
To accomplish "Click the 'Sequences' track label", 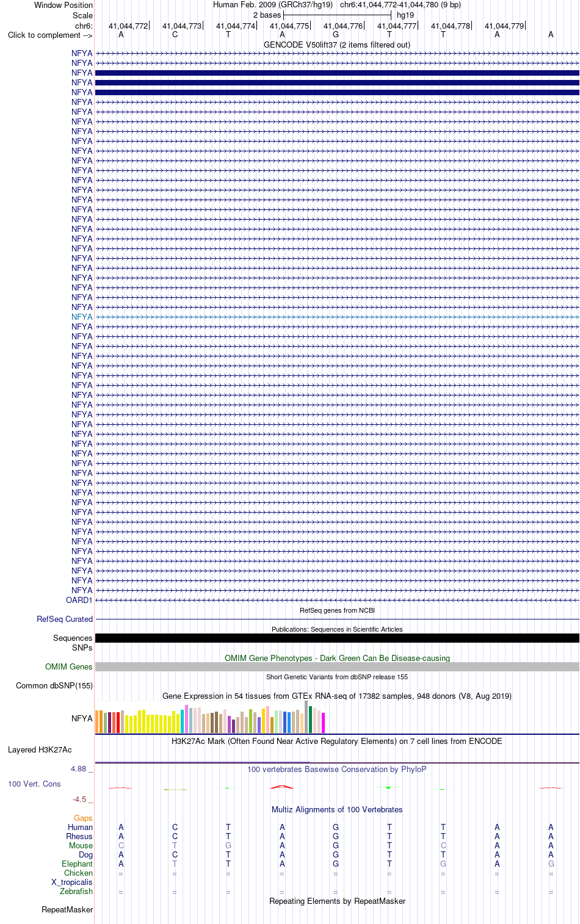I will [73, 638].
